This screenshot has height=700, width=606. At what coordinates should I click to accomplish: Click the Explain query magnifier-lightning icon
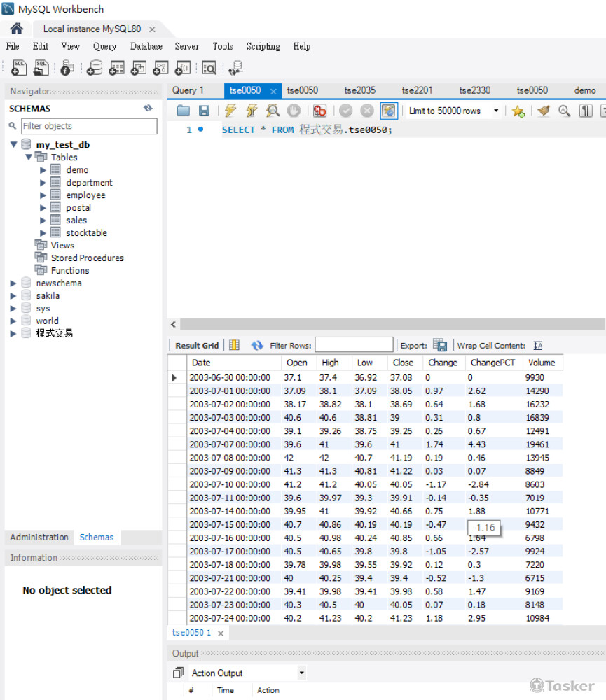click(273, 111)
